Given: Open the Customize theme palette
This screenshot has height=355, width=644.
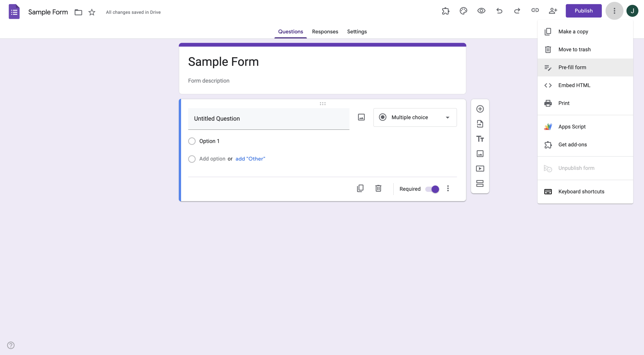Looking at the screenshot, I should tap(463, 11).
